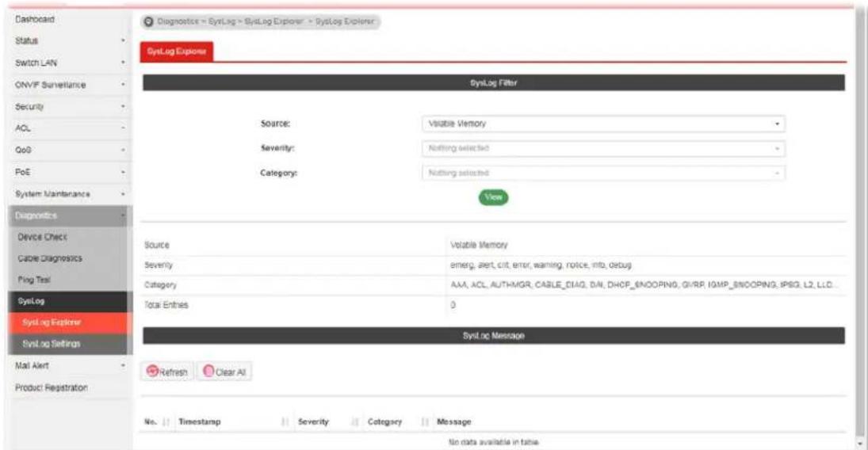Sort by the Category column
868x450 pixels.
(x=397, y=421)
